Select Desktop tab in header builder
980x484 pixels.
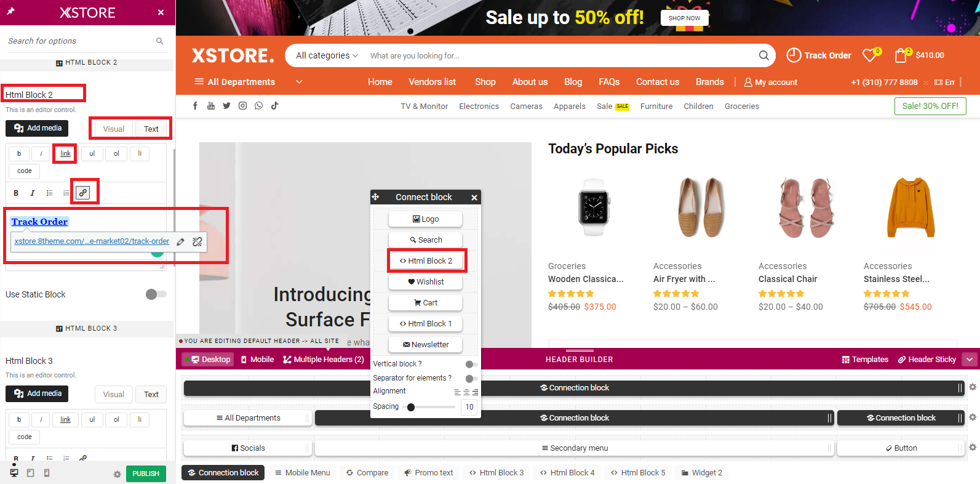click(208, 360)
